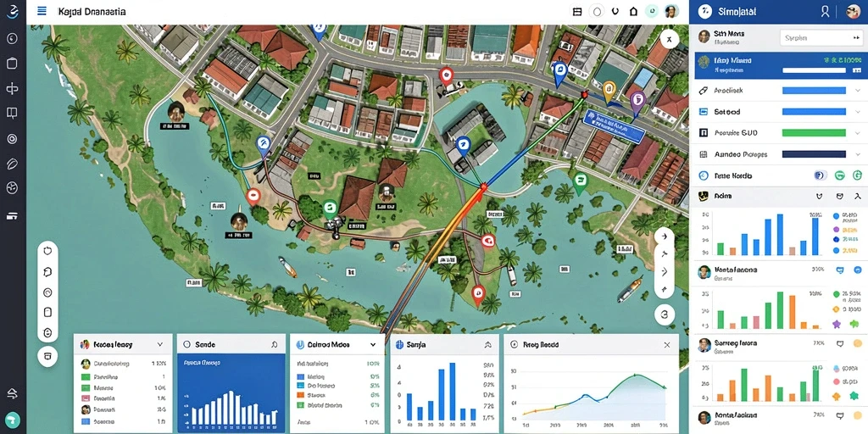
Task: Click the Sotcod row label
Action: click(x=726, y=112)
